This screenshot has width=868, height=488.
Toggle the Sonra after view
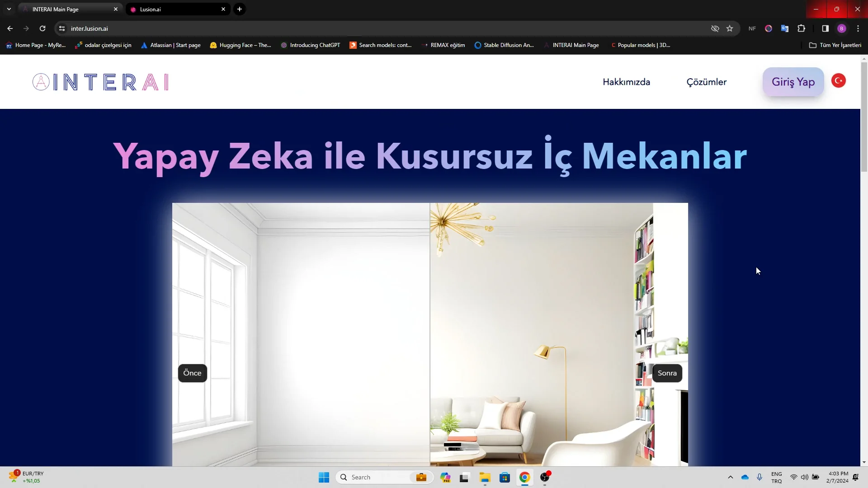[667, 373]
